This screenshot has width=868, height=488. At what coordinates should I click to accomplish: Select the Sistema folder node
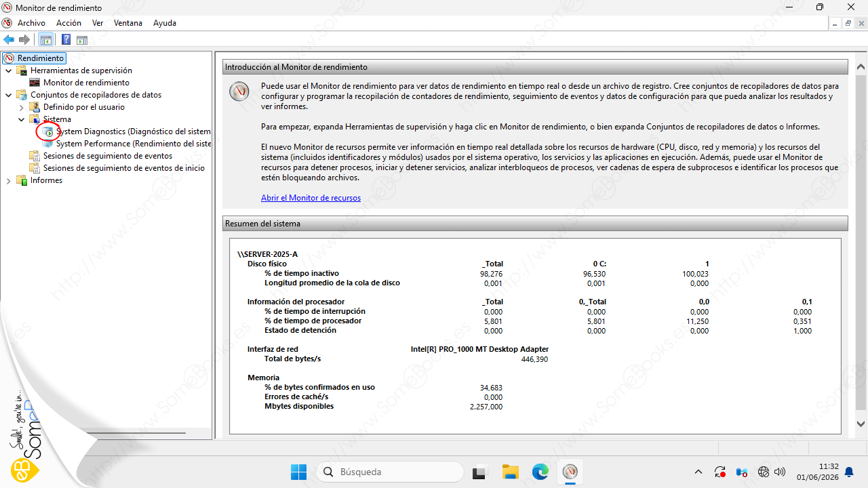tap(56, 119)
